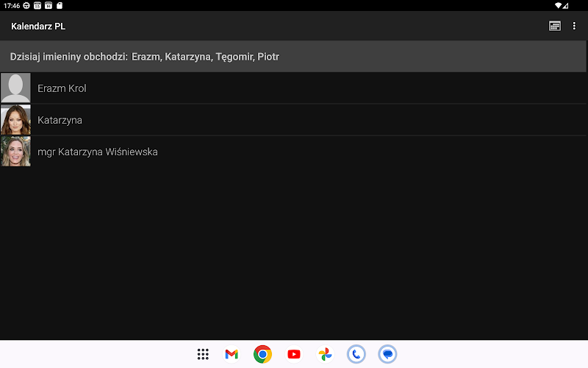Open the Messages app icon
588x368 pixels.
pyautogui.click(x=387, y=354)
